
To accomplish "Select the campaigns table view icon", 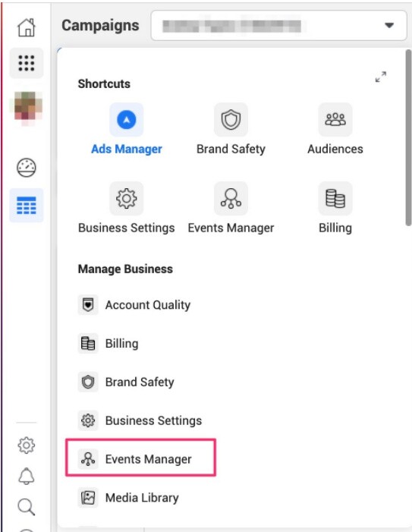I will coord(27,205).
